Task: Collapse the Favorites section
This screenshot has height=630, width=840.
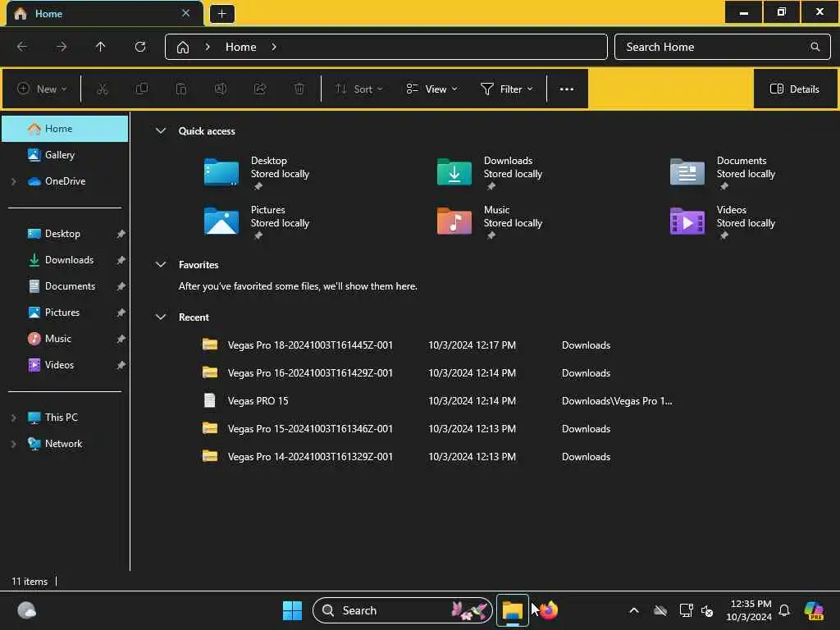Action: (x=161, y=265)
